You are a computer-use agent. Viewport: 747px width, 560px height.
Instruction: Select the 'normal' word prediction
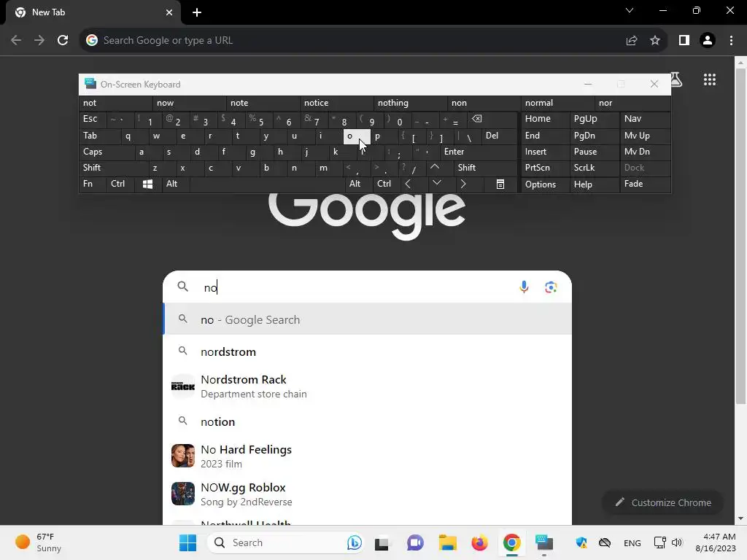coord(558,103)
